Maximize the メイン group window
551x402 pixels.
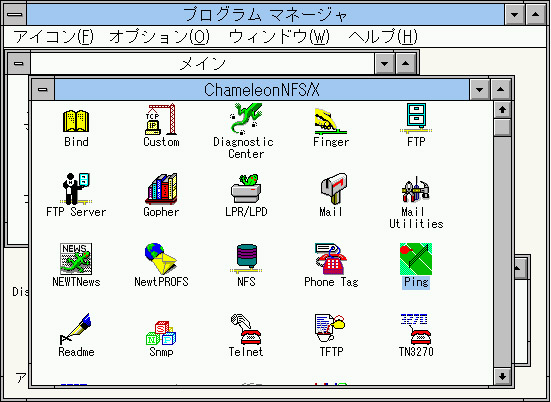pos(406,64)
